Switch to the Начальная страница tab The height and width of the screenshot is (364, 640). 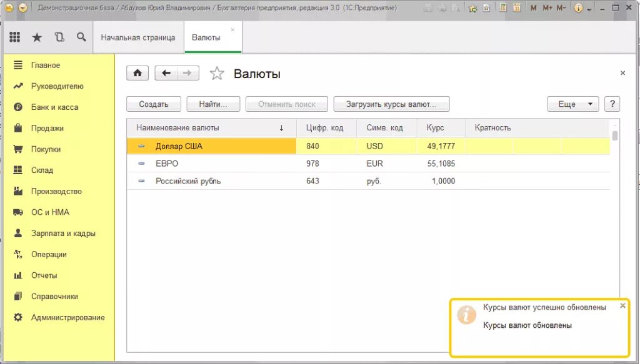(x=138, y=37)
